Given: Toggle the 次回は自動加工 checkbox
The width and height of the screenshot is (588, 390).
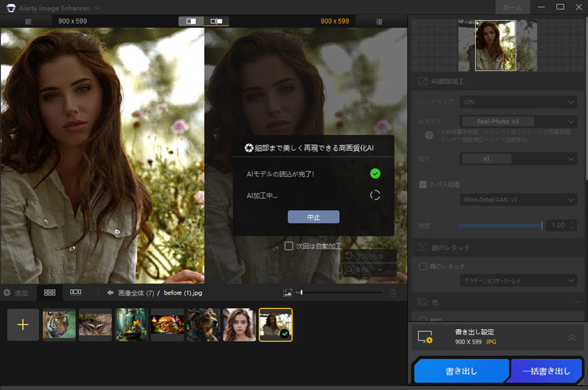Looking at the screenshot, I should (x=289, y=245).
